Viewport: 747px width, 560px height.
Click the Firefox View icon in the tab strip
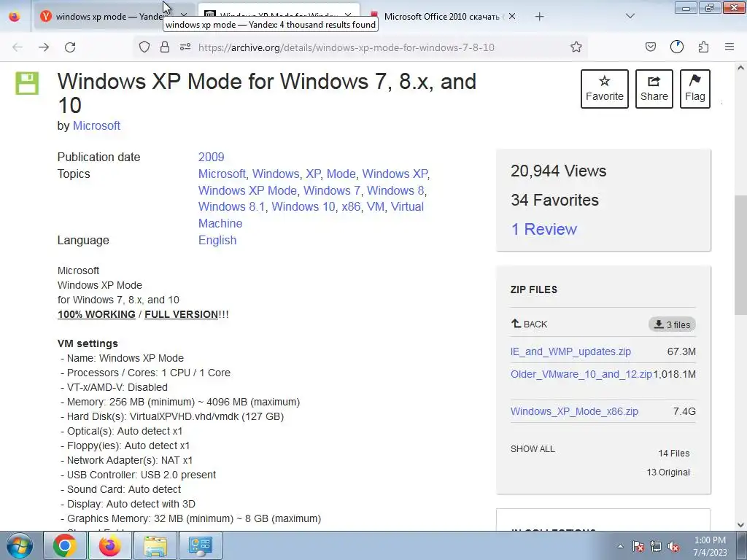pyautogui.click(x=15, y=17)
